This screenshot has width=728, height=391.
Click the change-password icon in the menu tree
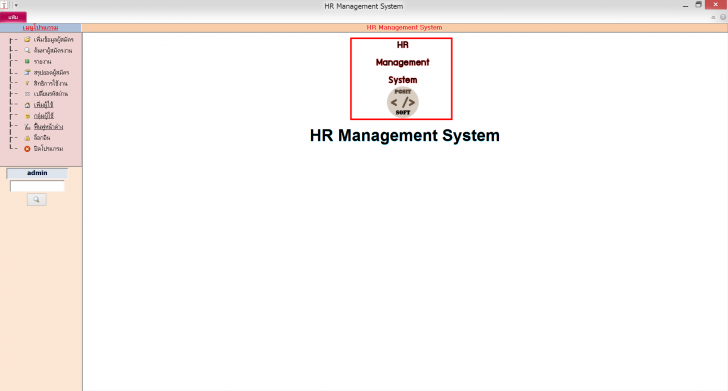click(27, 94)
